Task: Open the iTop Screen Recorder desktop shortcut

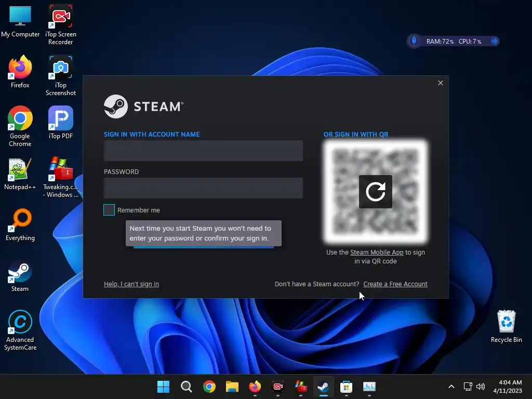Action: (60, 24)
